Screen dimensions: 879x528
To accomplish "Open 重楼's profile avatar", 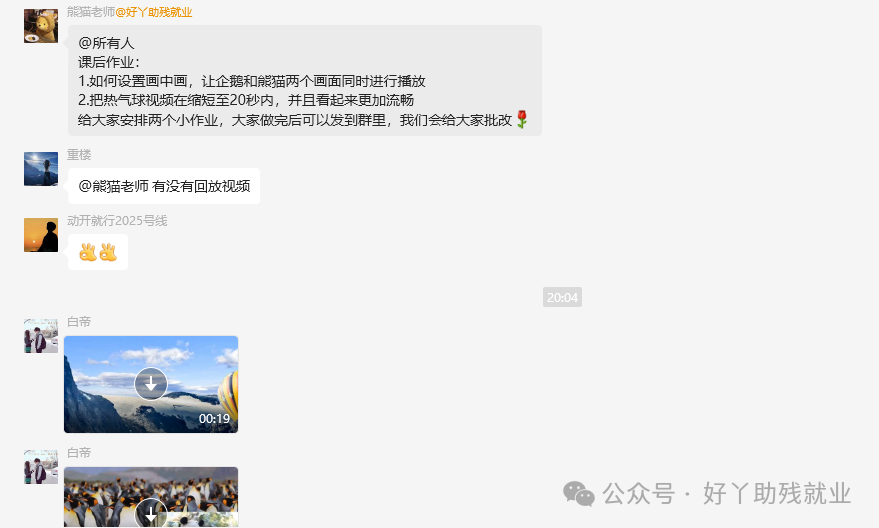I will point(41,169).
